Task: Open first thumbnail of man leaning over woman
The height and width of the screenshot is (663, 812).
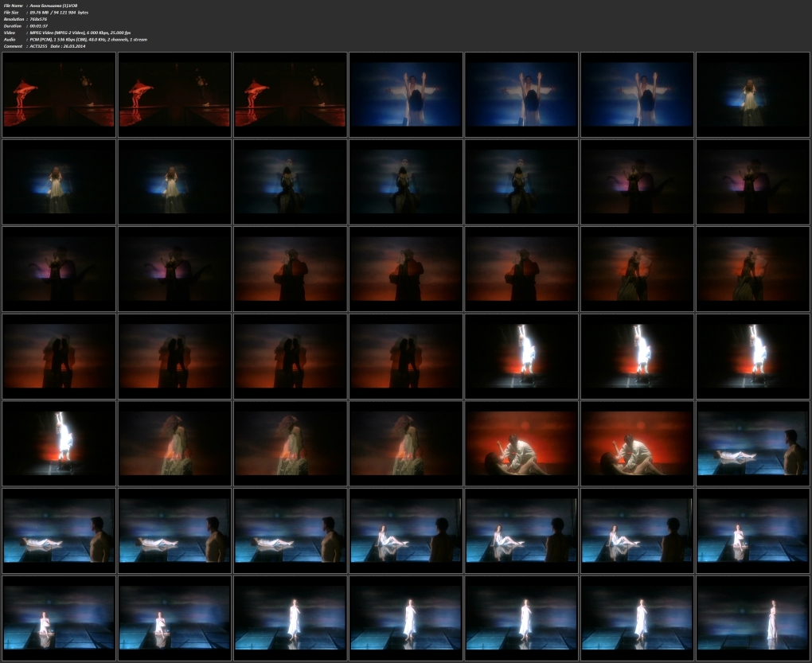Action: pos(521,443)
